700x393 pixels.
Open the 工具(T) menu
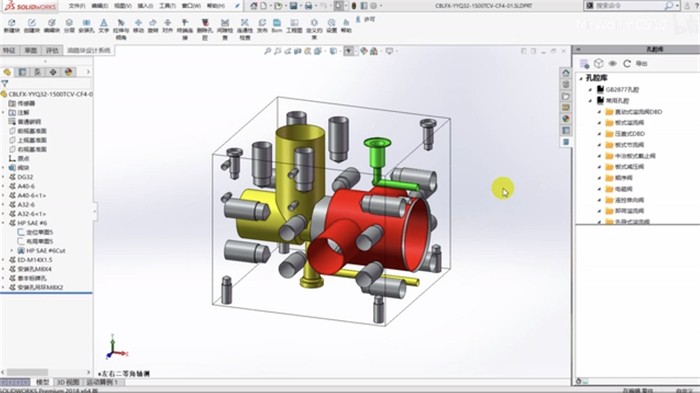coord(167,6)
